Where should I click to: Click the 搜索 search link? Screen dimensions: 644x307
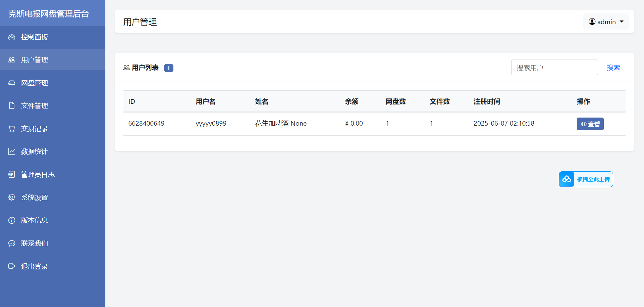613,67
